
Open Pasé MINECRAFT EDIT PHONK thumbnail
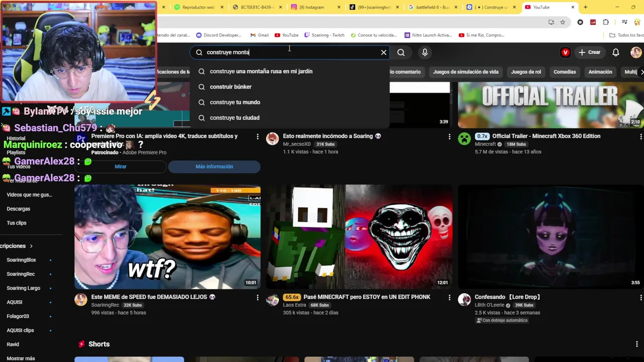click(x=359, y=236)
